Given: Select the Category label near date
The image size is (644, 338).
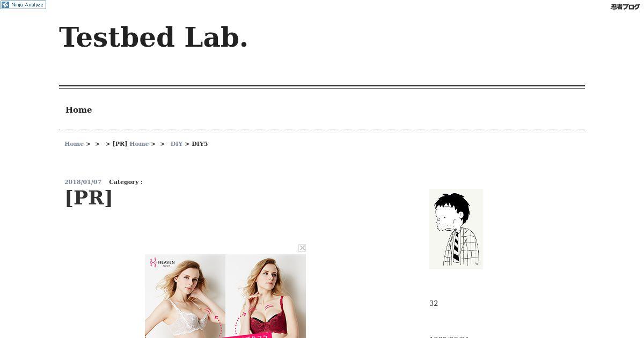Looking at the screenshot, I should click(126, 182).
